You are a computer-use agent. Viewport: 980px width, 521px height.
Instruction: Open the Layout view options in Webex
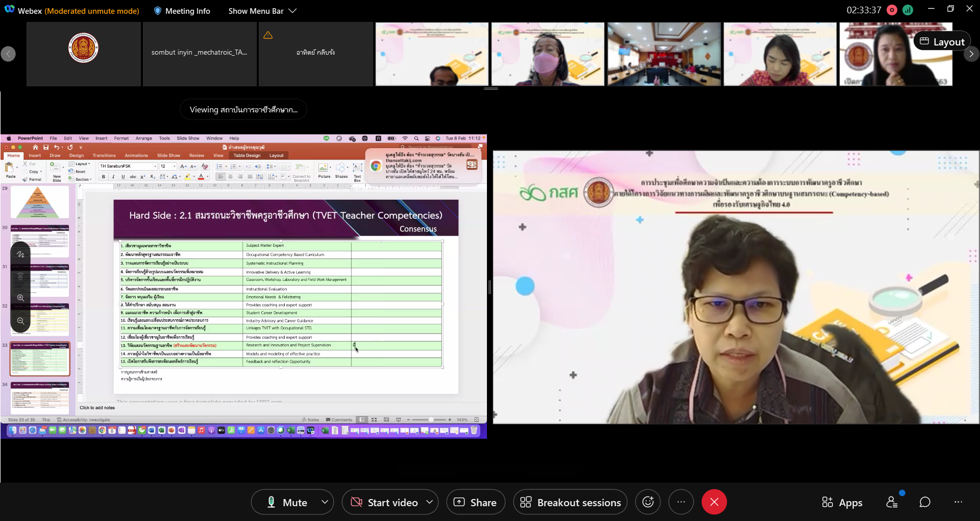pyautogui.click(x=942, y=41)
